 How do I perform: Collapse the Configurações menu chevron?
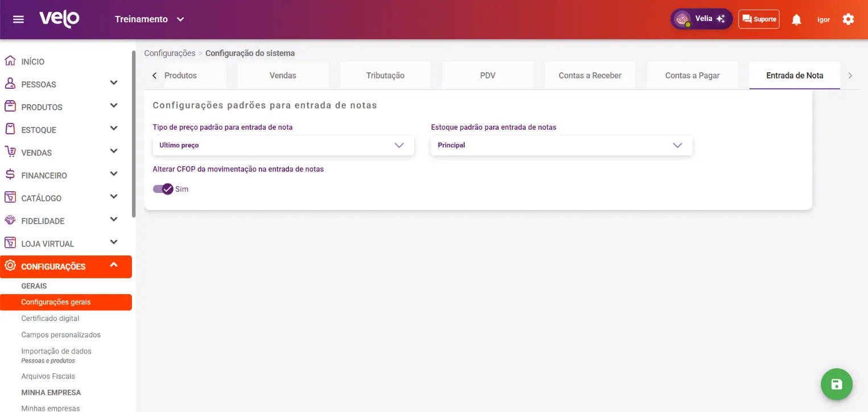pyautogui.click(x=114, y=265)
